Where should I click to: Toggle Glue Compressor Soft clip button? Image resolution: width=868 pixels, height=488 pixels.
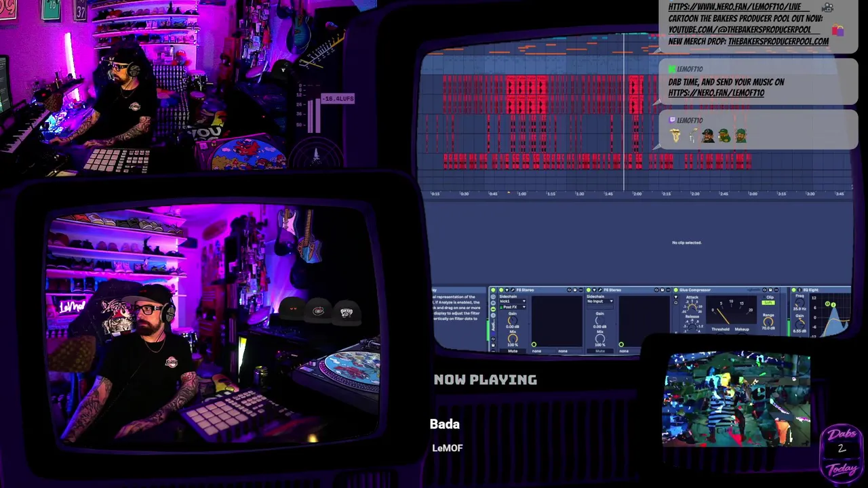click(x=768, y=303)
